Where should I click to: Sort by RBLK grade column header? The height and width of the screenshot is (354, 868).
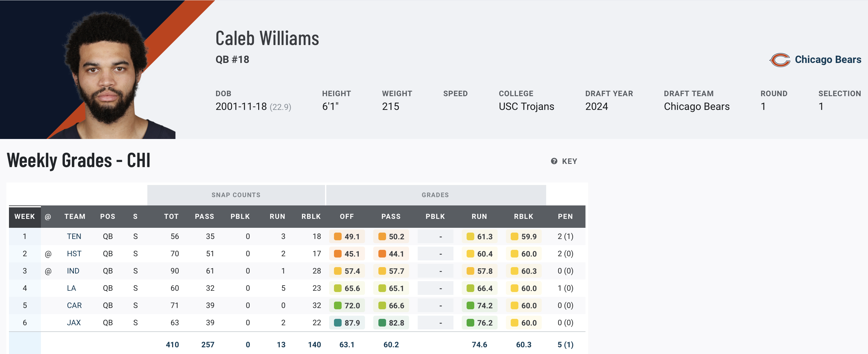[x=523, y=217]
